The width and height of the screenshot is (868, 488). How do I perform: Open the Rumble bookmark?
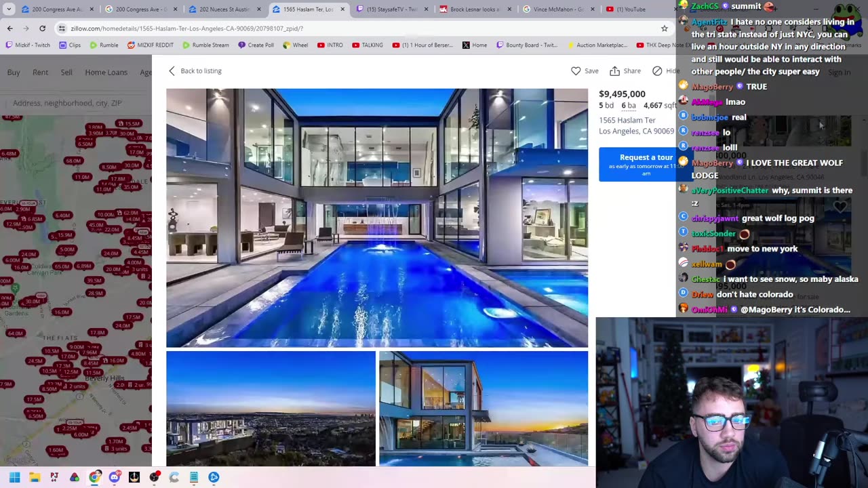pyautogui.click(x=104, y=45)
